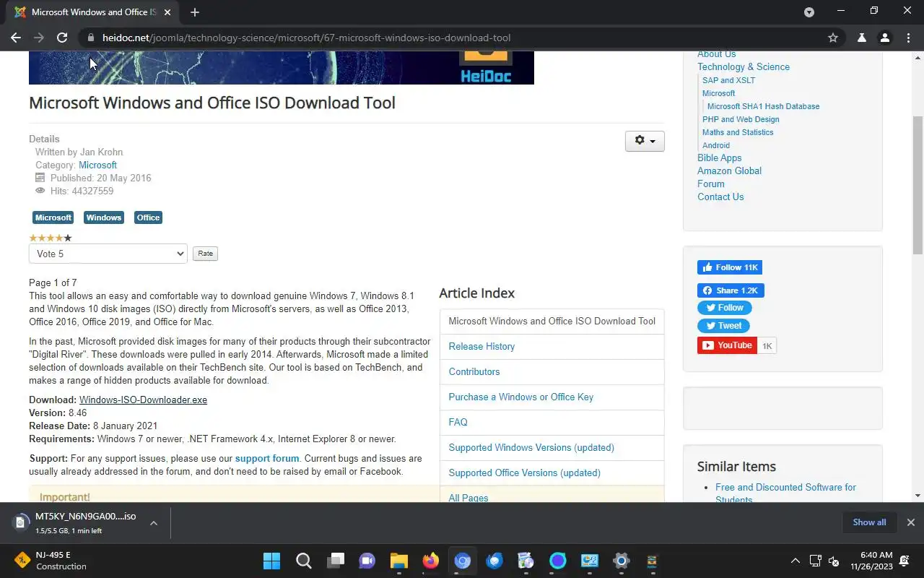Open Contributors in Article Index
Screen dimensions: 924x578
(474, 371)
